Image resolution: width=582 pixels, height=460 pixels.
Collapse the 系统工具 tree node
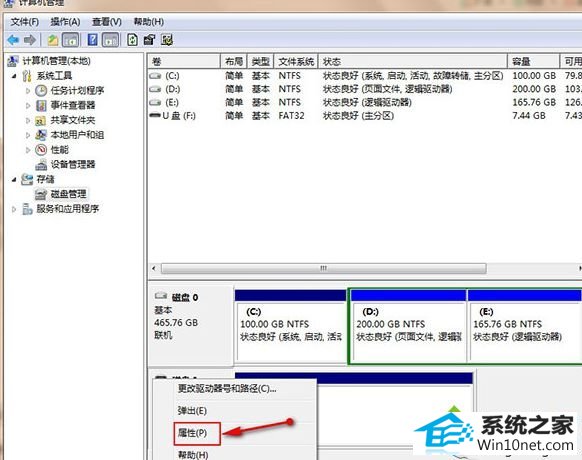click(x=14, y=76)
